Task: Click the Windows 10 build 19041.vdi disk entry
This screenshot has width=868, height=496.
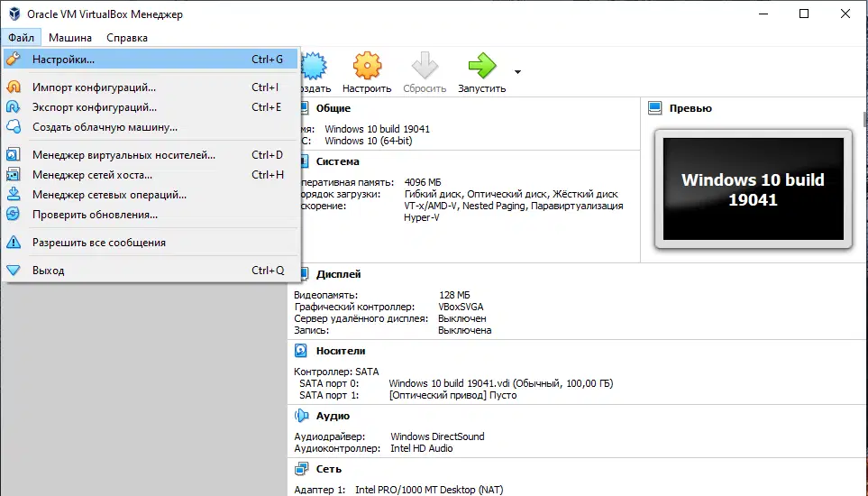Action: coord(501,383)
